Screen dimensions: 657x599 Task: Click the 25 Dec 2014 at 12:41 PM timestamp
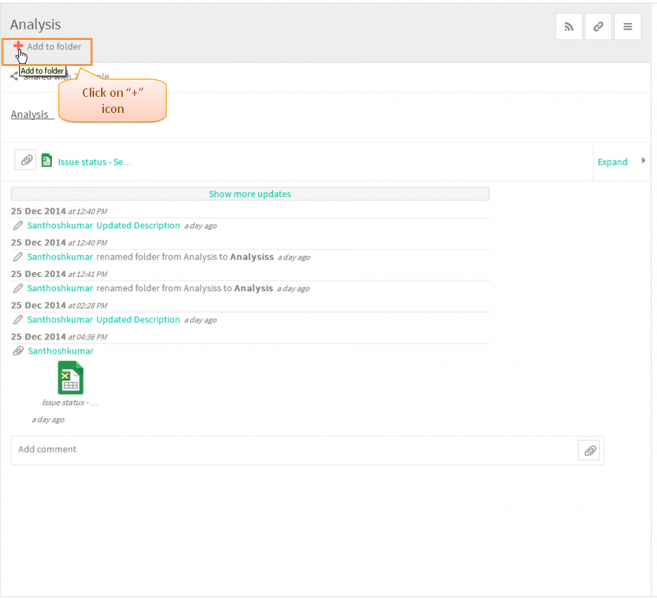tap(59, 274)
